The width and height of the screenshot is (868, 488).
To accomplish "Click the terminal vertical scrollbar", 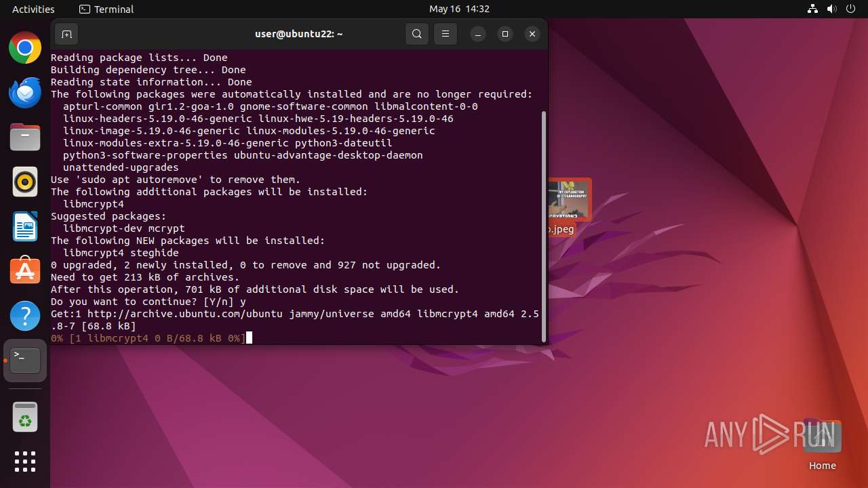I will [543, 226].
